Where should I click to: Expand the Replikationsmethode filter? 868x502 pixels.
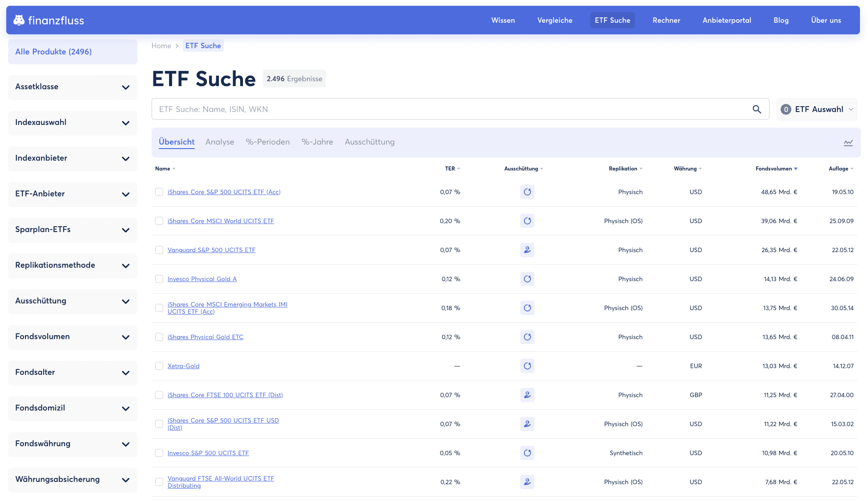pos(72,266)
